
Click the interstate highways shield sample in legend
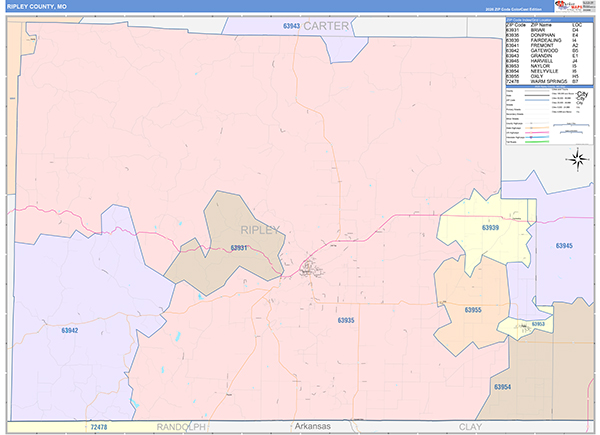tap(531, 137)
